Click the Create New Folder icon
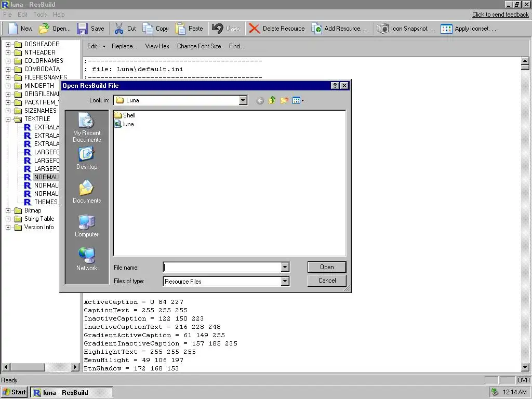The width and height of the screenshot is (532, 399). pos(284,100)
